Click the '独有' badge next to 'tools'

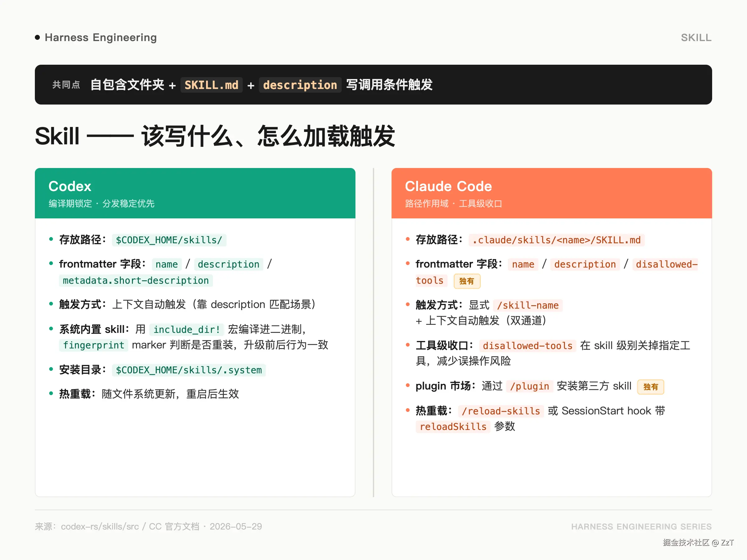click(467, 281)
